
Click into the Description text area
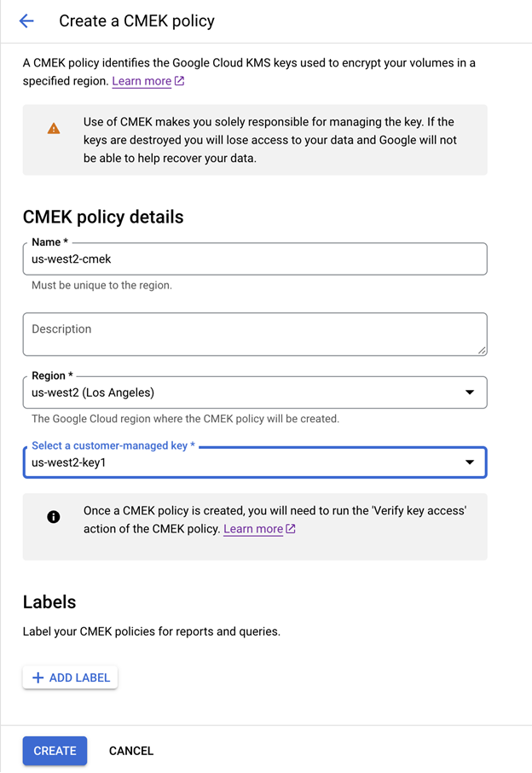coord(254,333)
